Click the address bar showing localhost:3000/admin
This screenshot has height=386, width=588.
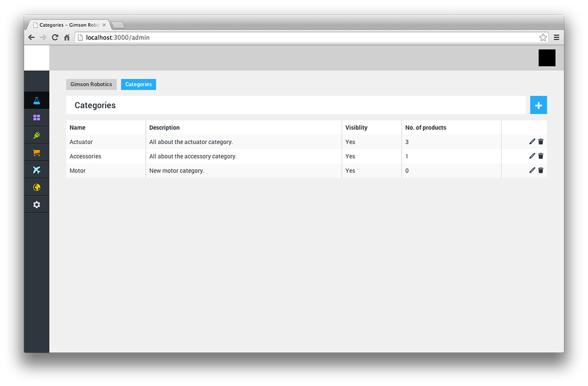(311, 38)
